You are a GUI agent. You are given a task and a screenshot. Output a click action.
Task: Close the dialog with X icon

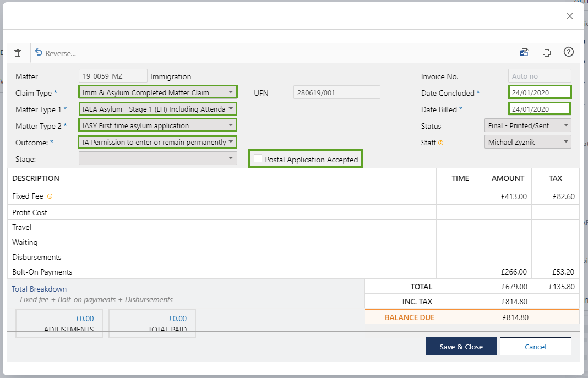click(570, 16)
